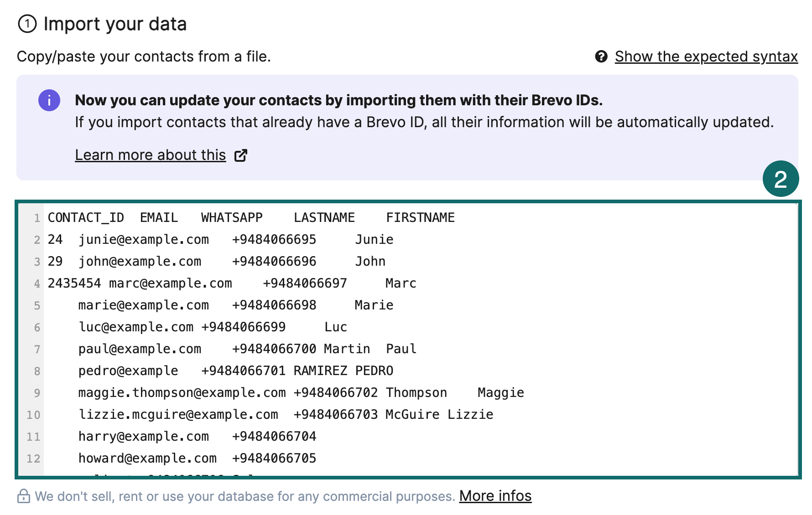Click john@example.com in the editor

(x=140, y=262)
